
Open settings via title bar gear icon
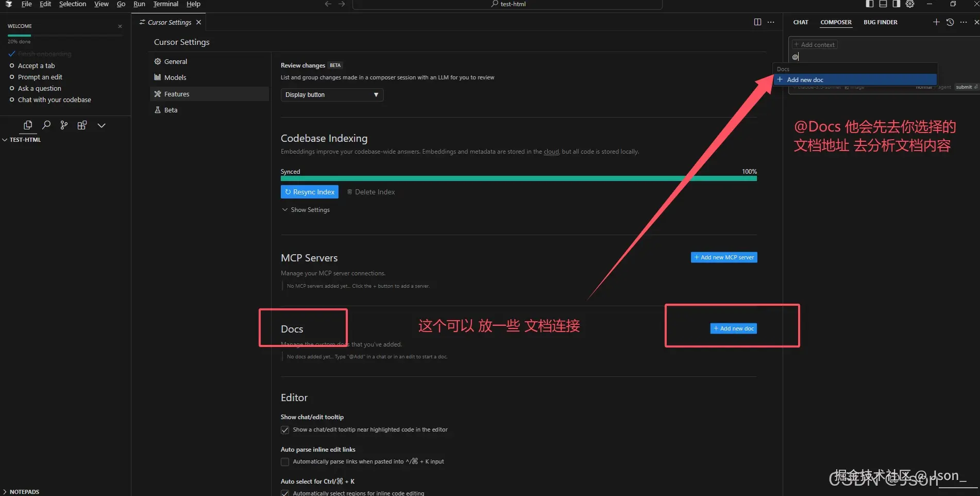[x=910, y=4]
